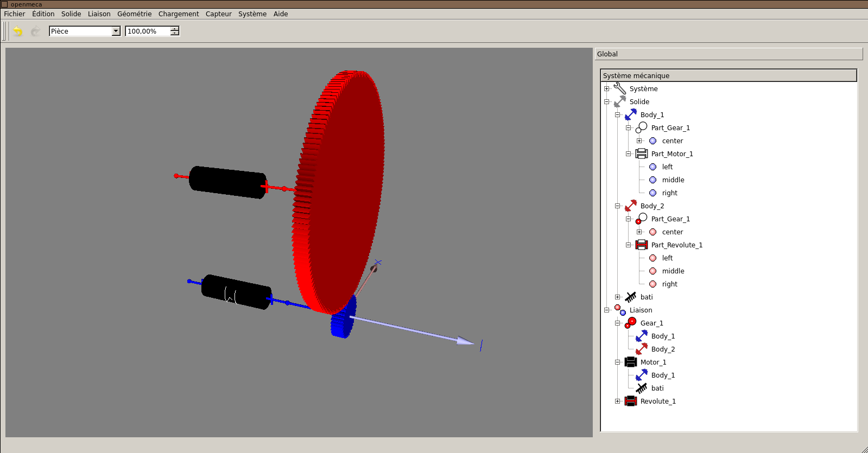This screenshot has height=453, width=868.
Task: Select the Revolute_1 tree item label
Action: click(658, 401)
